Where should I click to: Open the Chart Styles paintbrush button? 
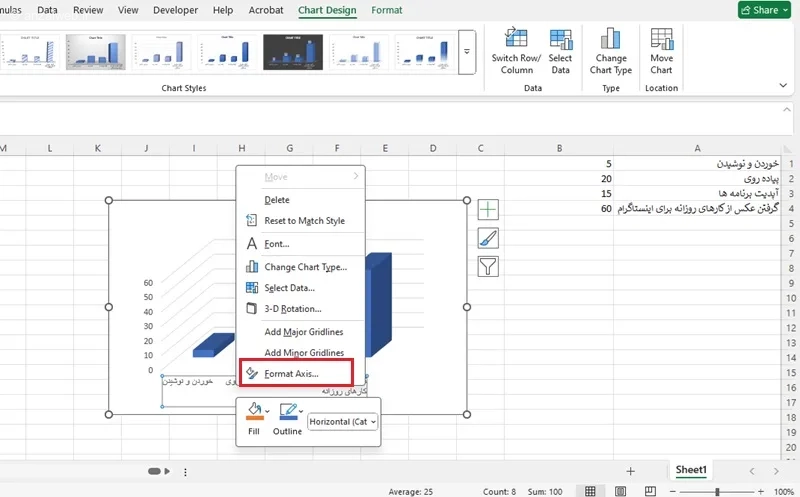488,238
